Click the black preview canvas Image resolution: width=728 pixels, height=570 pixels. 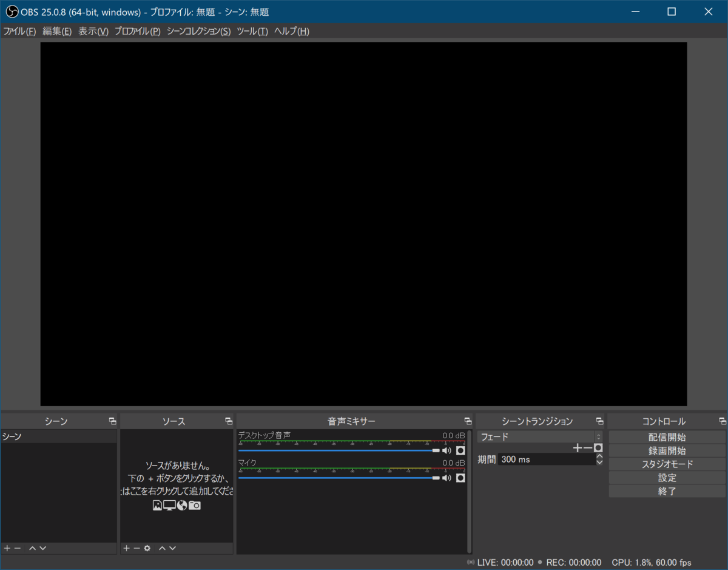tap(363, 223)
